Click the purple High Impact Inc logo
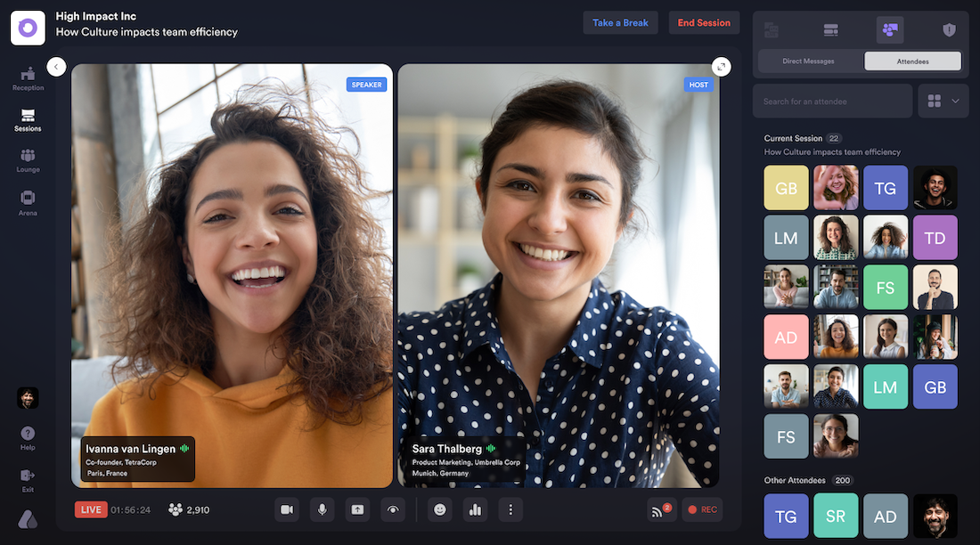The height and width of the screenshot is (545, 980). coord(28,28)
